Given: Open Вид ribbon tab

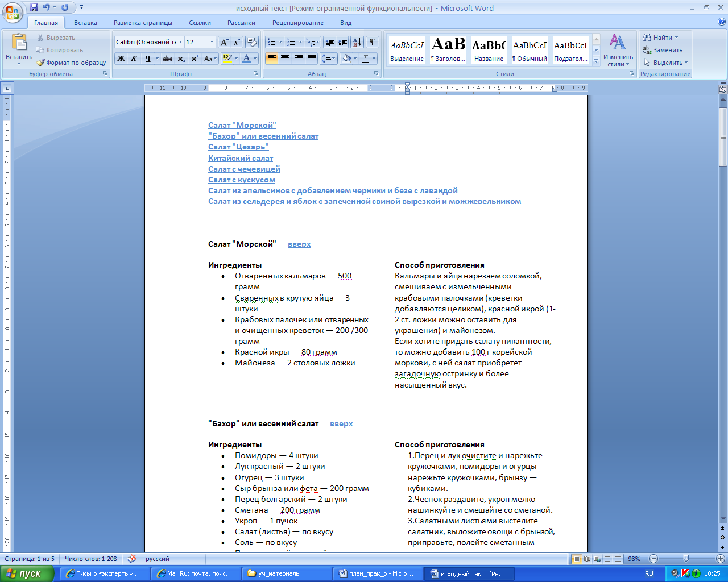Looking at the screenshot, I should [x=346, y=23].
